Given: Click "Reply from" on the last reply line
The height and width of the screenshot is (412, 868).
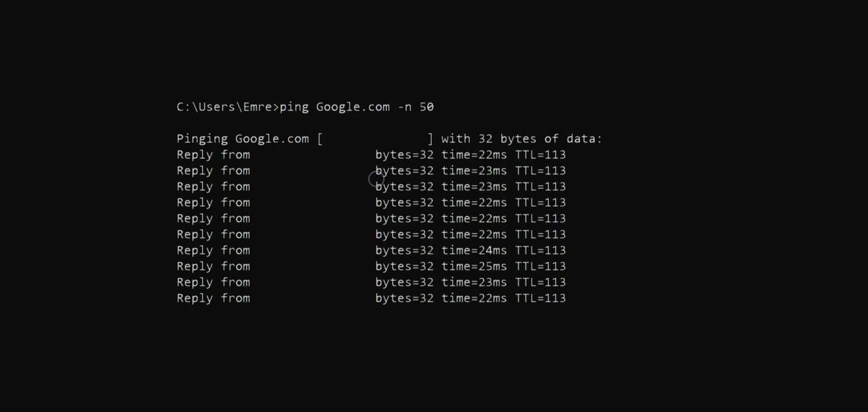Looking at the screenshot, I should [x=213, y=298].
